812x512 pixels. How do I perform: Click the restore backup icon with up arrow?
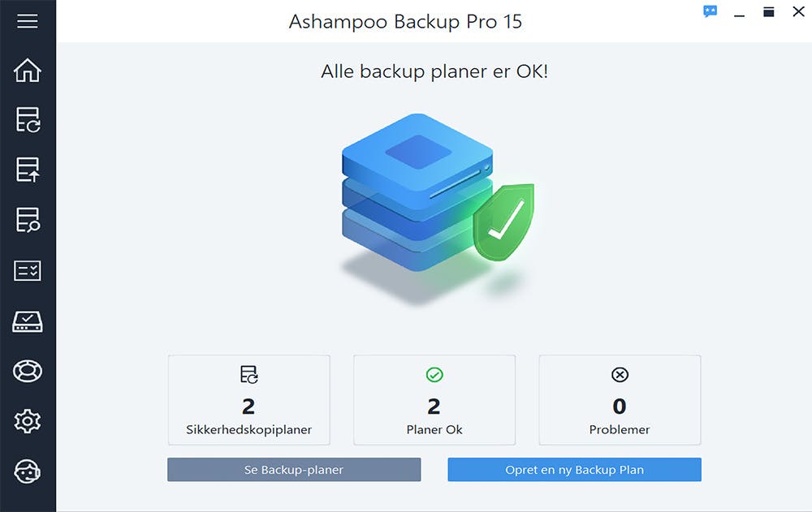(28, 170)
